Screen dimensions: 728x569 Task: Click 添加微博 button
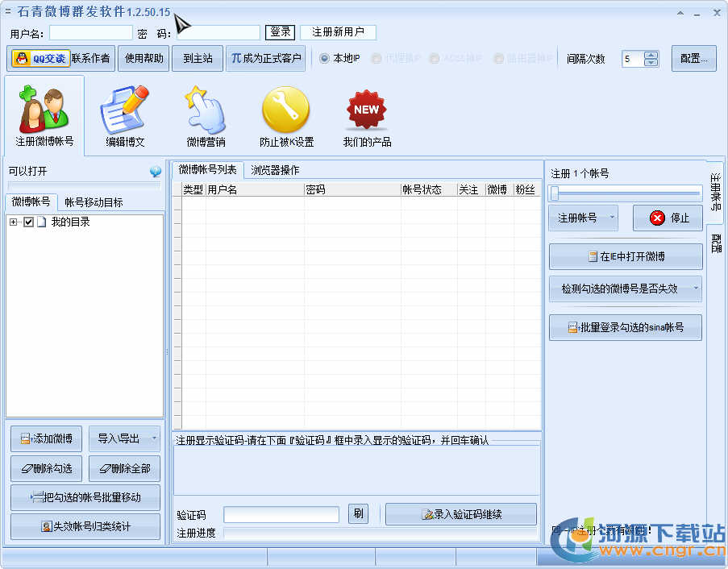point(47,438)
